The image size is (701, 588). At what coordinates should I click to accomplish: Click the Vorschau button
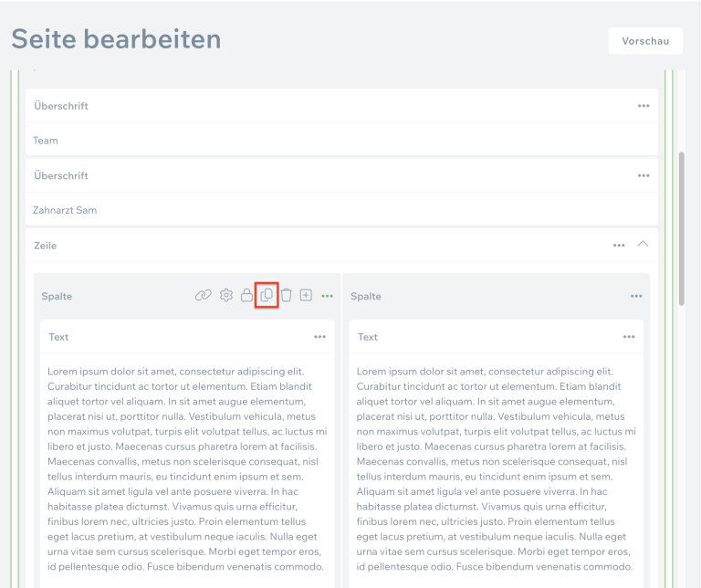(x=645, y=41)
